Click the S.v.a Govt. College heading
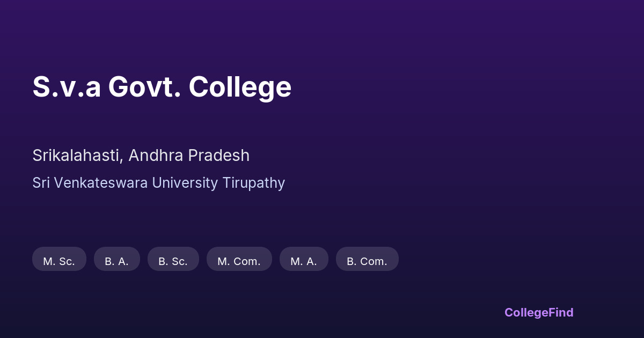The image size is (644, 338). [x=162, y=87]
